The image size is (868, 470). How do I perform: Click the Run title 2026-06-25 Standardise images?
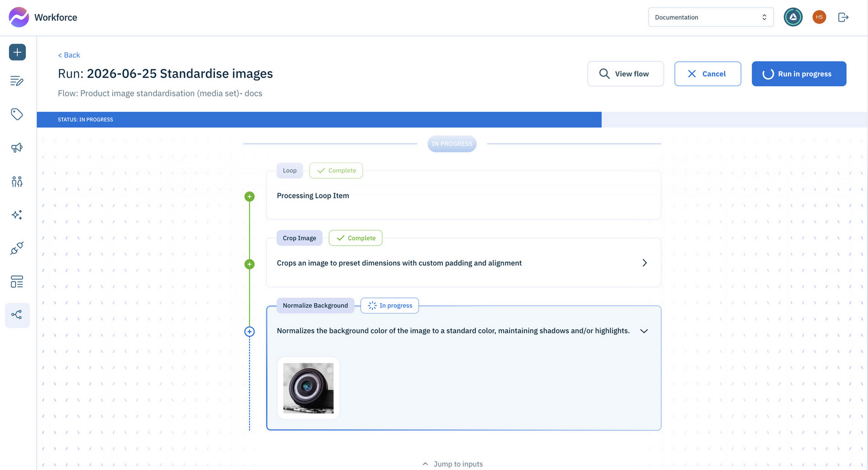click(165, 73)
